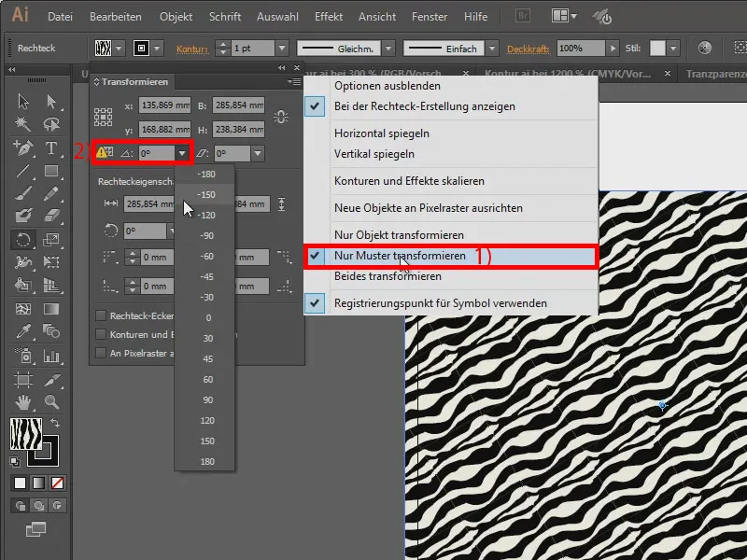Select the Eraser tool
This screenshot has height=560, width=747.
[x=51, y=217]
